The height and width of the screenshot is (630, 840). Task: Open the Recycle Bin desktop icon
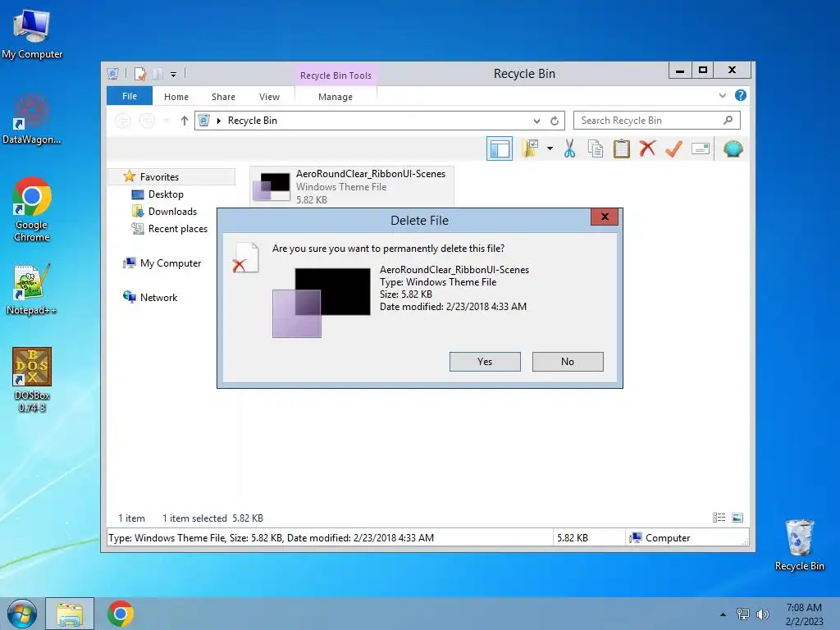(799, 546)
